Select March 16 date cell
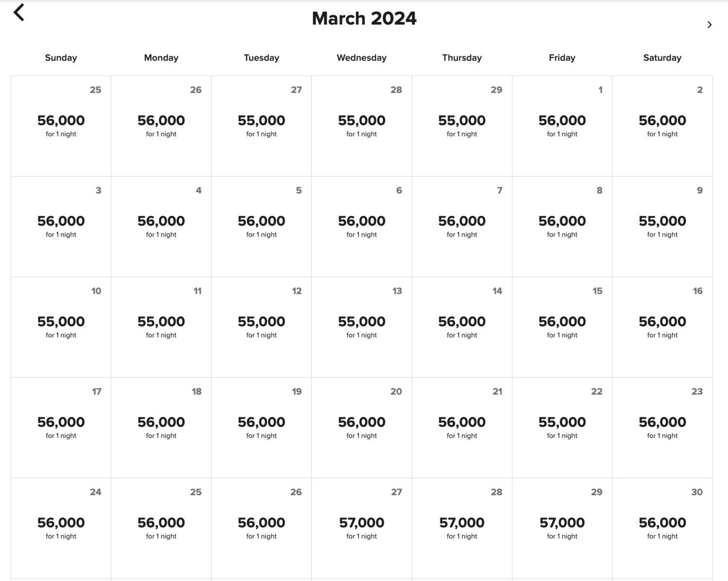 pos(662,326)
